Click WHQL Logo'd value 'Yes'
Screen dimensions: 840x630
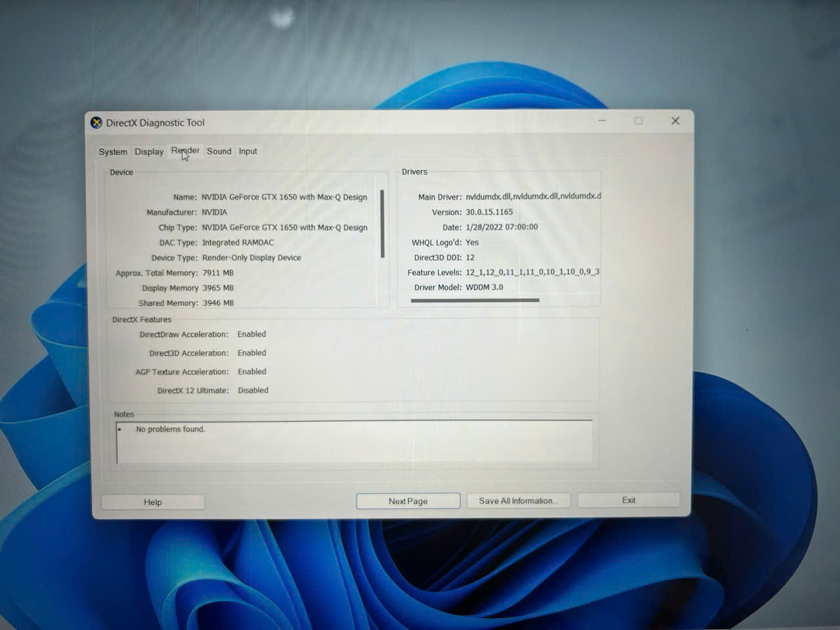[x=472, y=242]
